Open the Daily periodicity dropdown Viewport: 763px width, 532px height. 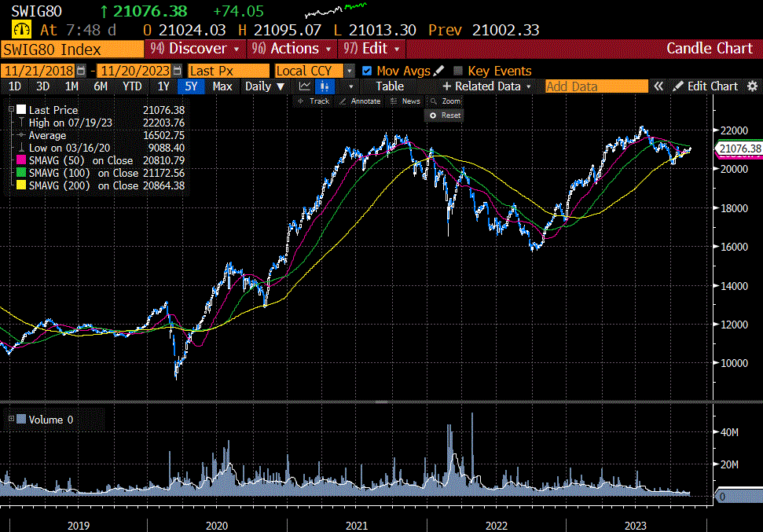point(264,86)
